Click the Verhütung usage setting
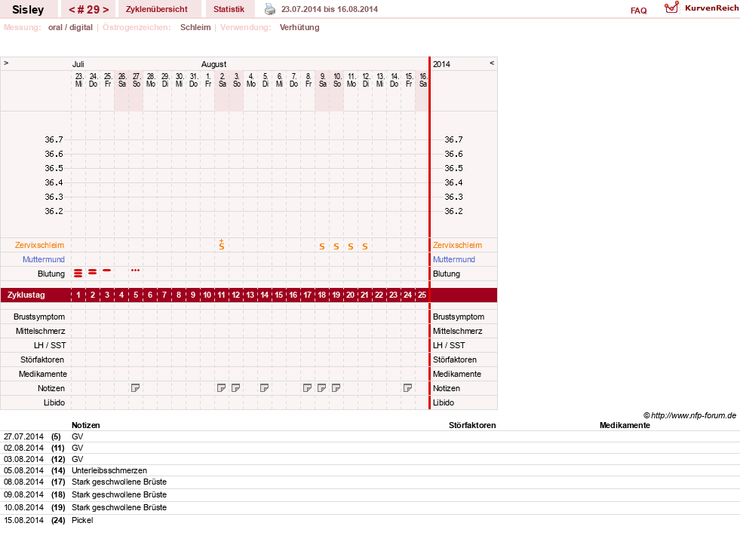This screenshot has width=740, height=560. (x=299, y=27)
